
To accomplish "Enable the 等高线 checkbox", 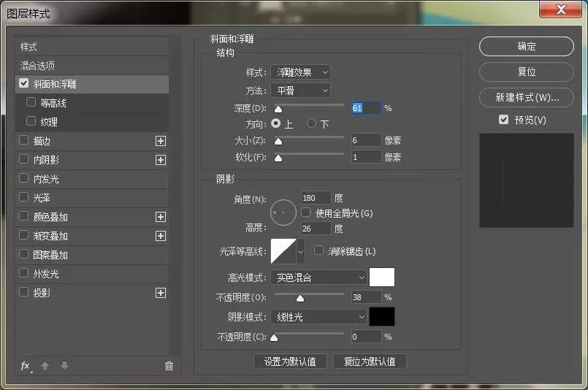I will [31, 103].
